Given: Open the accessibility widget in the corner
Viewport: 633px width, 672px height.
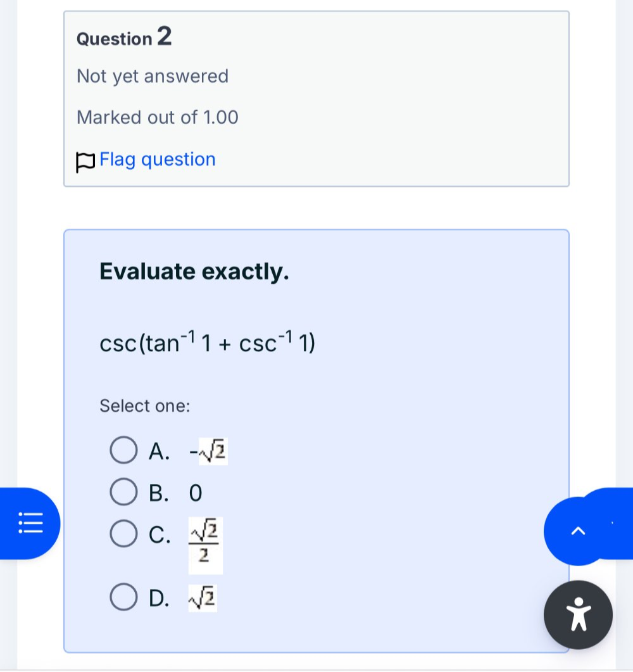Looking at the screenshot, I should click(x=578, y=614).
